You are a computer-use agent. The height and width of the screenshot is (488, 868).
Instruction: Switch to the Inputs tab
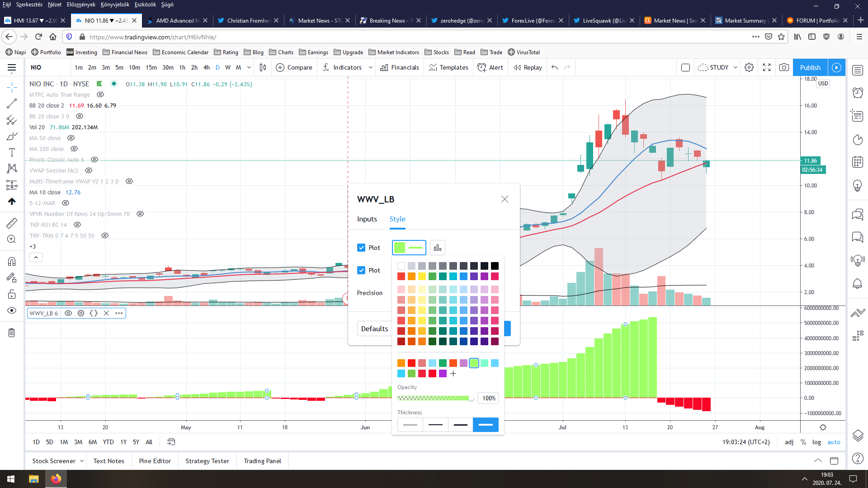(367, 219)
